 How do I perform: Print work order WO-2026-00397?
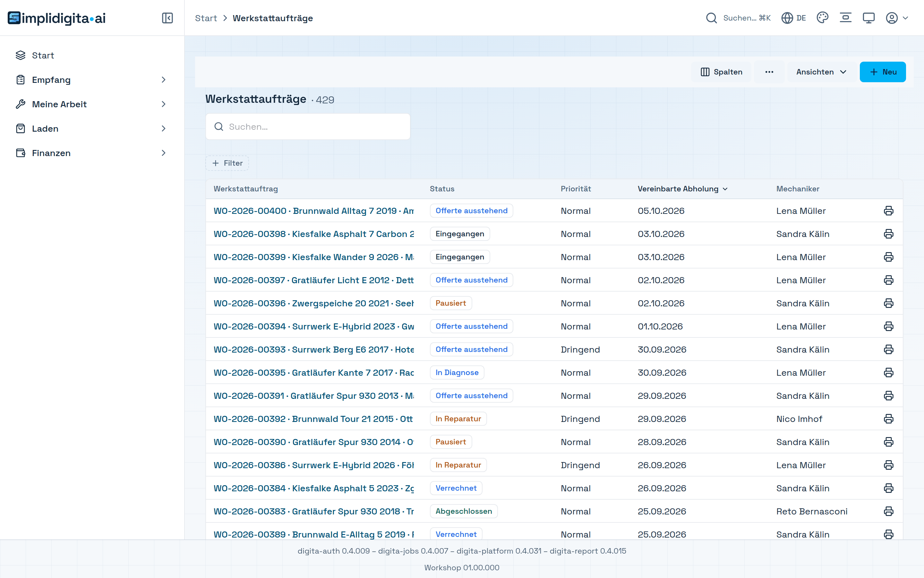(888, 280)
